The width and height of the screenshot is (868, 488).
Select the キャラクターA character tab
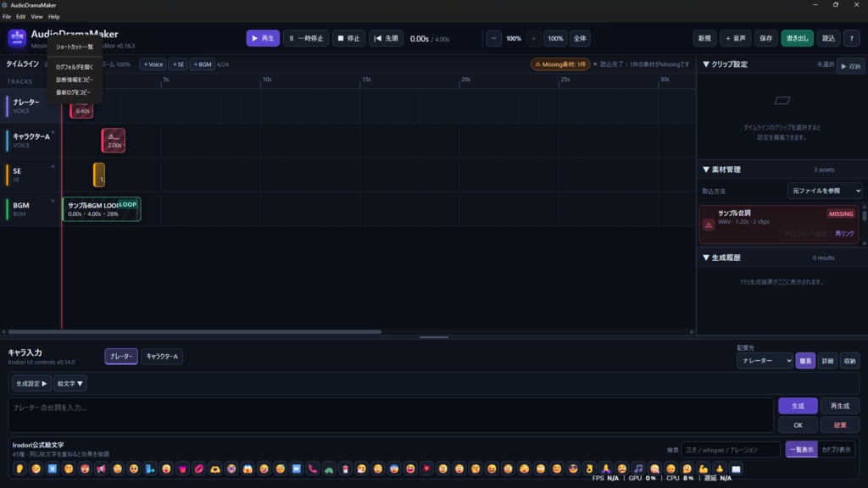coord(162,357)
